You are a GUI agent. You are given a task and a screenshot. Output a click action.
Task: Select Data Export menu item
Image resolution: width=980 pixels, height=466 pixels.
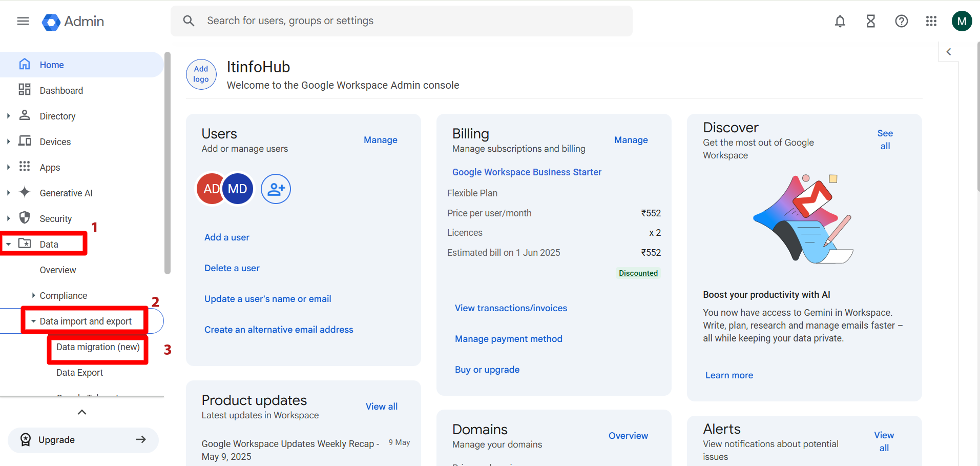79,373
